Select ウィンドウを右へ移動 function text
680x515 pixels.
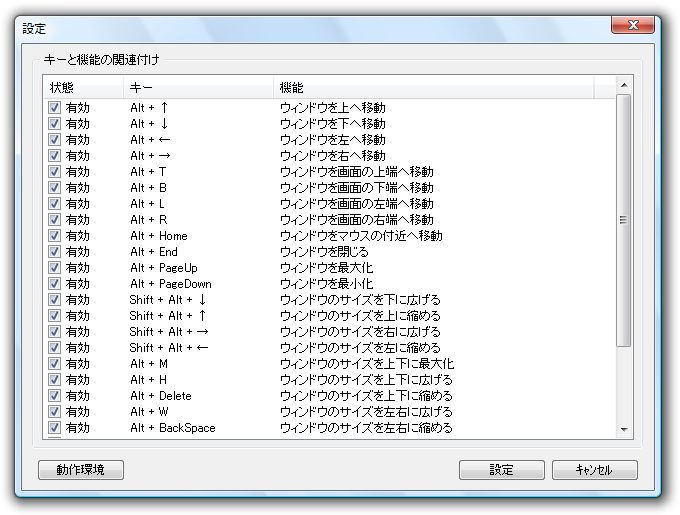coord(333,156)
